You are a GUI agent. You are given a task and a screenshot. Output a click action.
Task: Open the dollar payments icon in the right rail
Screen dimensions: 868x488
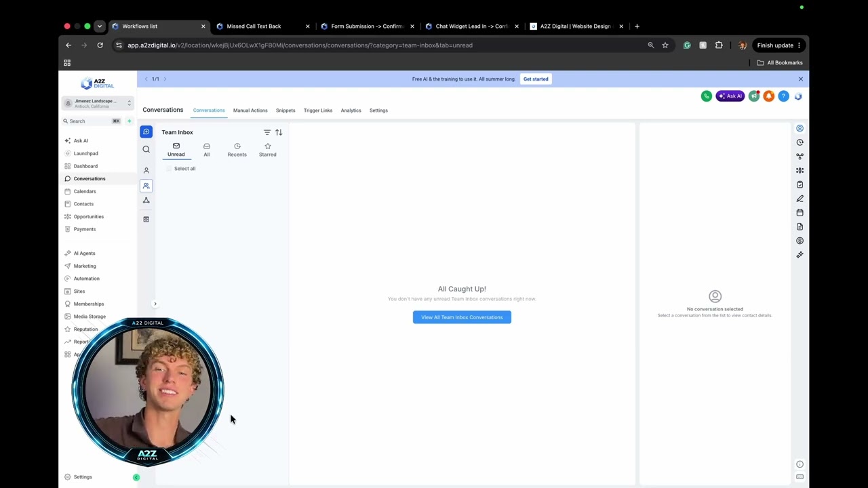[x=800, y=241]
